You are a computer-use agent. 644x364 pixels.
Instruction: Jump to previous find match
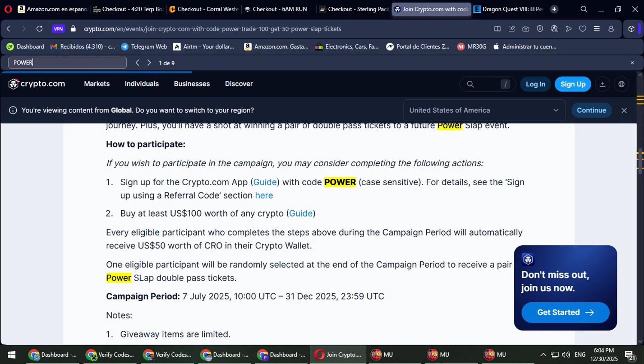(x=137, y=63)
